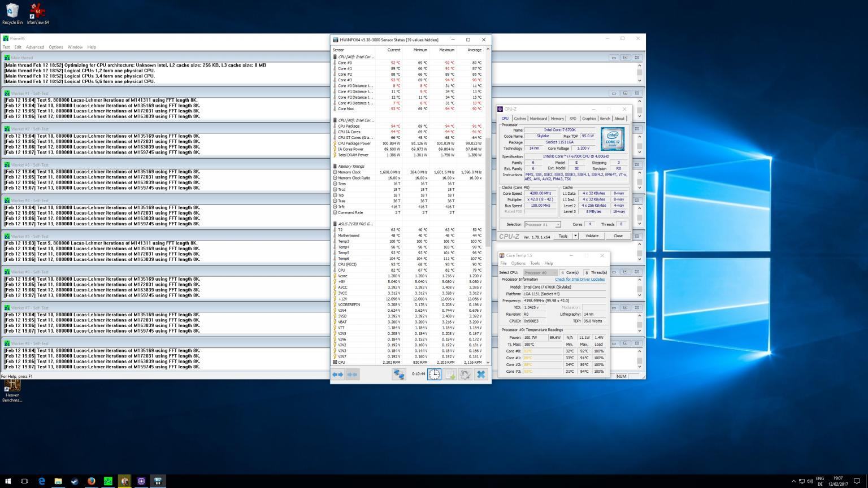Select the HWiNFO 'CPU Package Power' row

pyautogui.click(x=408, y=143)
